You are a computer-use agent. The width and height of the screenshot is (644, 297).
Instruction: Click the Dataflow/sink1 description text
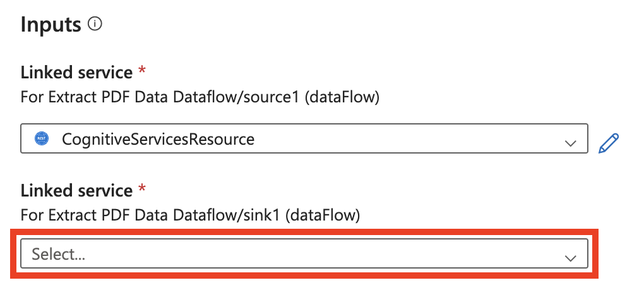[x=190, y=215]
